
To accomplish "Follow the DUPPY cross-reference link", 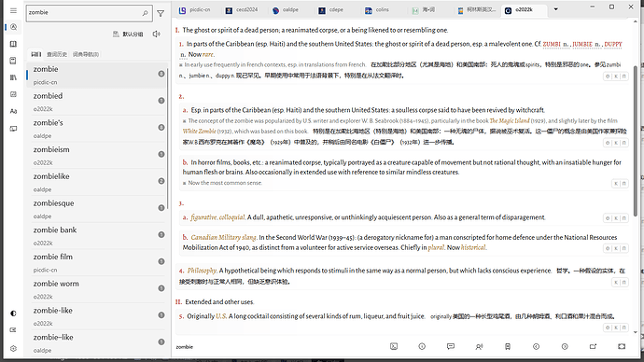I will (613, 45).
